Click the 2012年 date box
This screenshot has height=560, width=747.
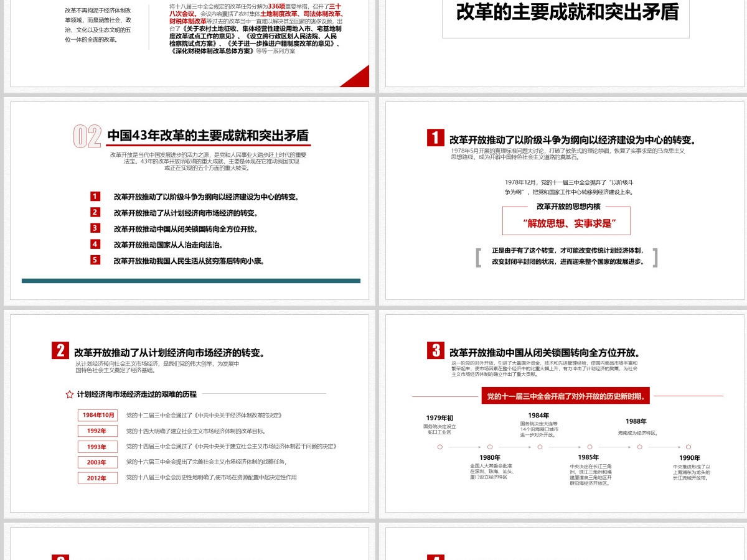click(98, 478)
